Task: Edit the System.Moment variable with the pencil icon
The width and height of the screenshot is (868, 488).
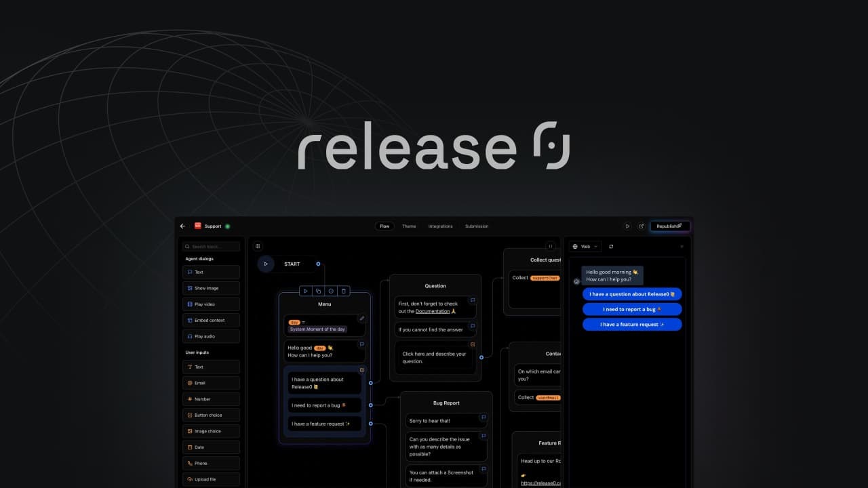Action: coord(361,318)
